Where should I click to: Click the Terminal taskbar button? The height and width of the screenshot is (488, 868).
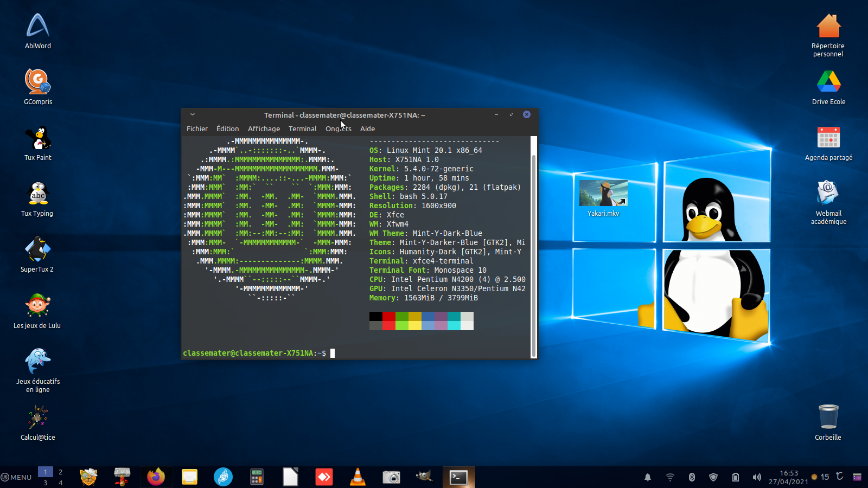tap(459, 477)
